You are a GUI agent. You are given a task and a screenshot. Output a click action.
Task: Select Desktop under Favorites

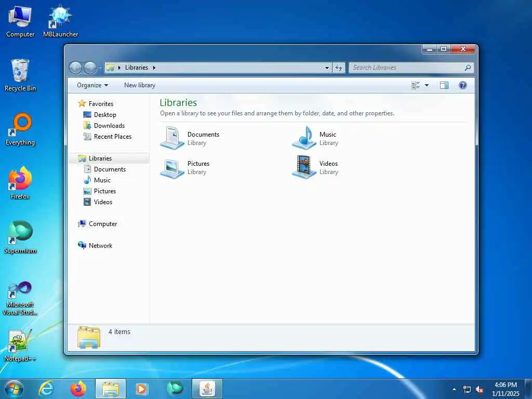(105, 115)
